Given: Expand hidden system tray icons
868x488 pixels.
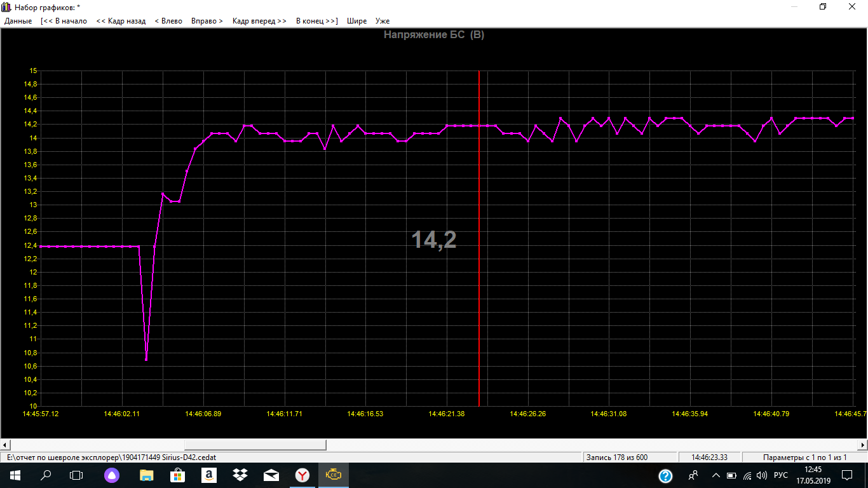Looking at the screenshot, I should pyautogui.click(x=715, y=475).
